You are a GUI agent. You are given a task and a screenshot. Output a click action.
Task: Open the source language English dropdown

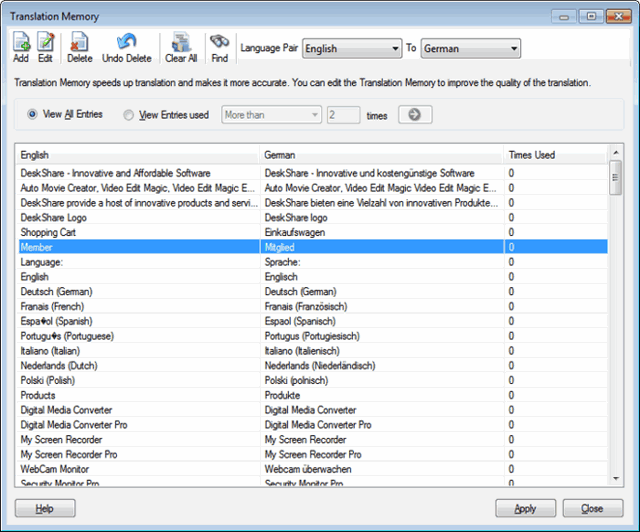tap(352, 49)
